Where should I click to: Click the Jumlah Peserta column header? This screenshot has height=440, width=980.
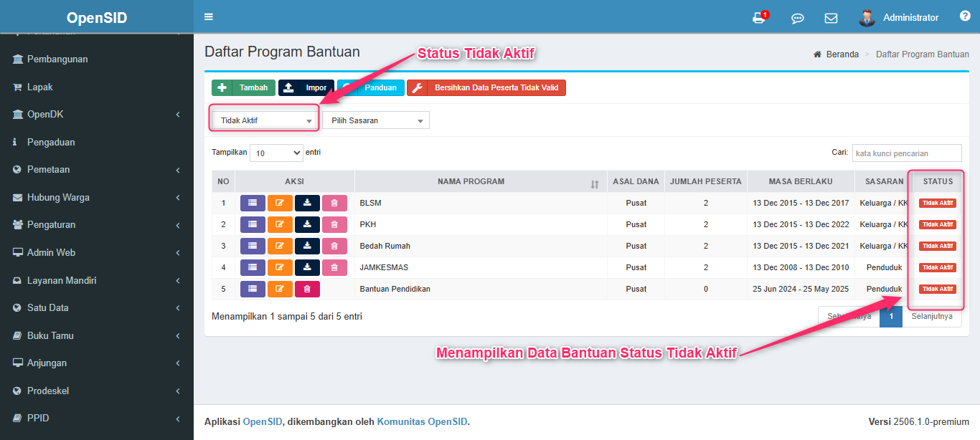tap(706, 181)
